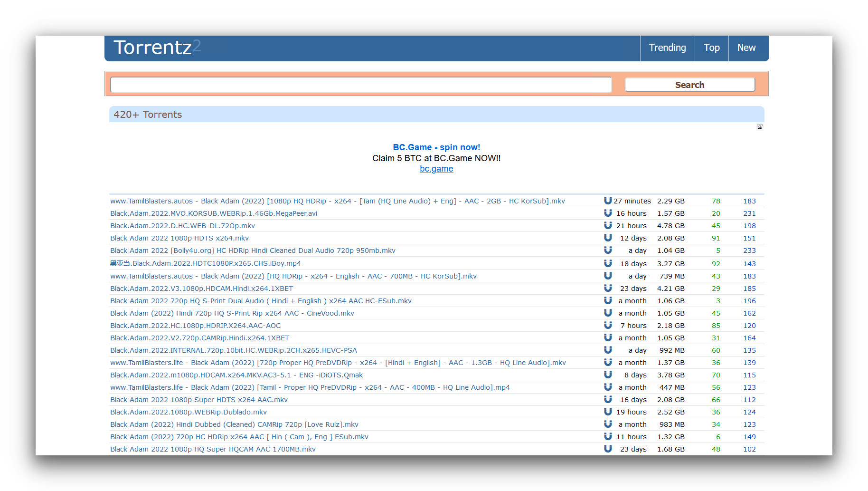Open the New tab

click(x=746, y=48)
